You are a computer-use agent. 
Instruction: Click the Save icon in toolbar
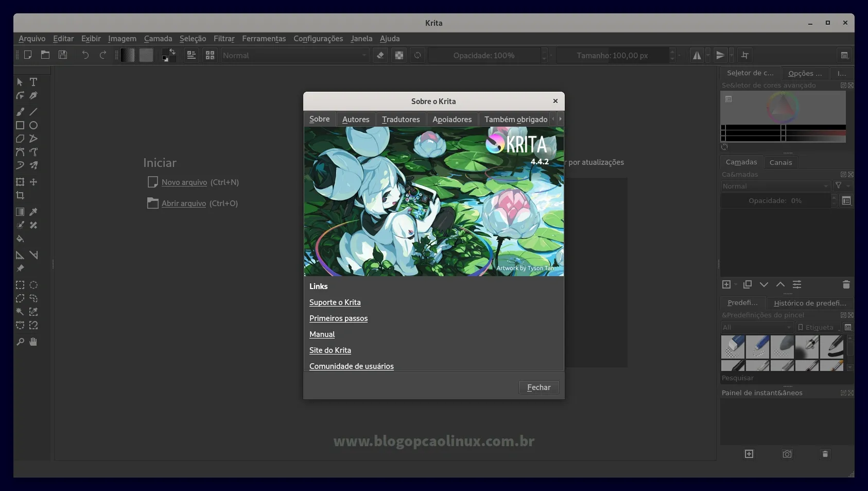tap(63, 55)
